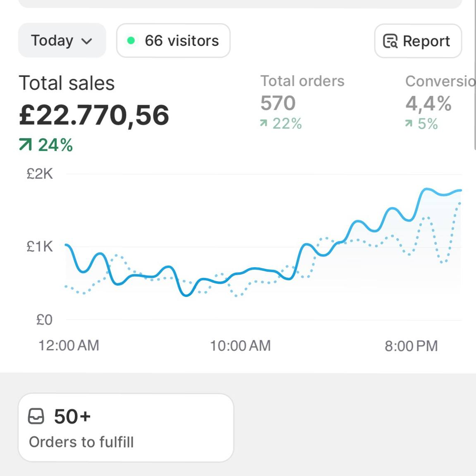This screenshot has width=476, height=476.
Task: Click the orders inbox tray icon
Action: tap(36, 416)
